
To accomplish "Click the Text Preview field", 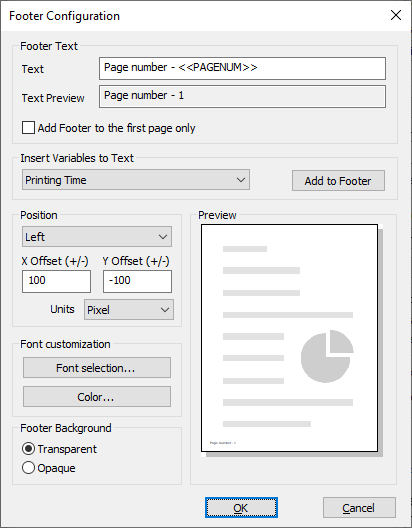I will pyautogui.click(x=242, y=97).
